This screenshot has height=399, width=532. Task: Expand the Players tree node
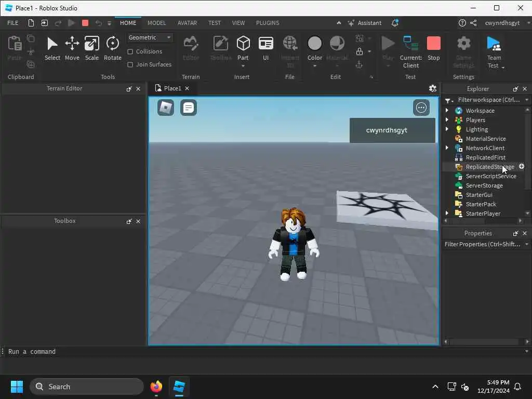pos(447,120)
